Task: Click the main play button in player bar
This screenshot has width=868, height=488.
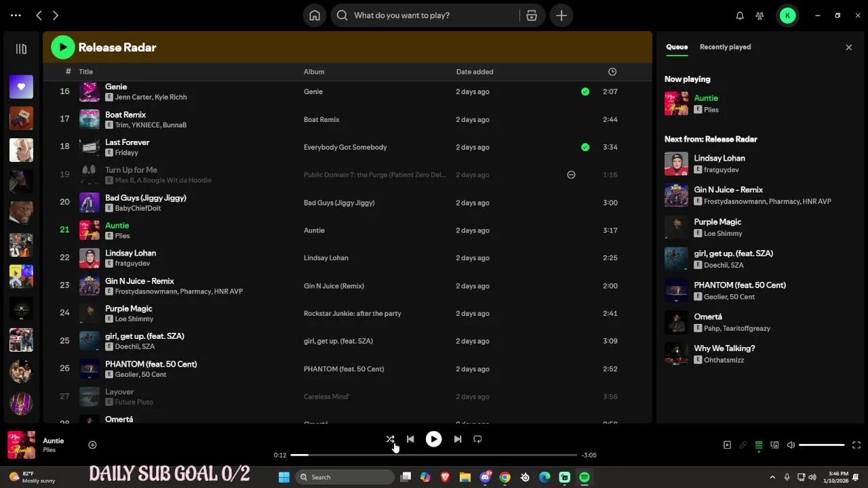Action: 433,439
